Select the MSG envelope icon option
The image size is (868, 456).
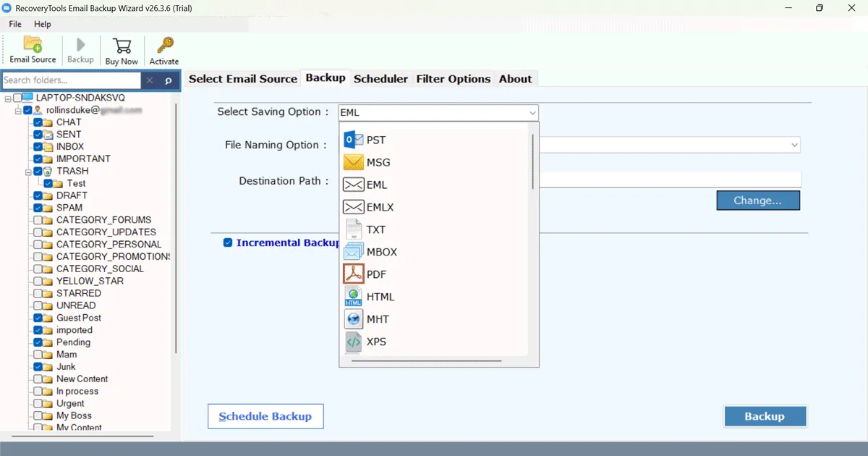pos(353,162)
